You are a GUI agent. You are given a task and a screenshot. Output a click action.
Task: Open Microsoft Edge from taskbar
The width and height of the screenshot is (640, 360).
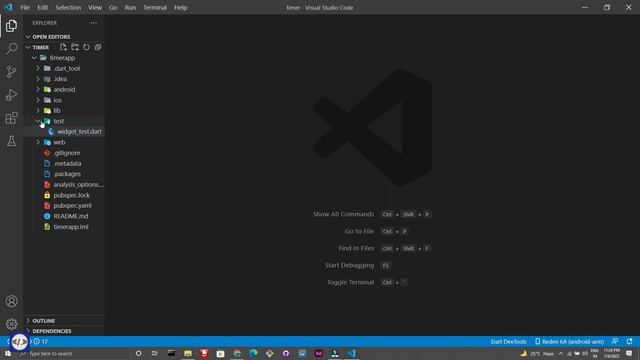point(253,353)
